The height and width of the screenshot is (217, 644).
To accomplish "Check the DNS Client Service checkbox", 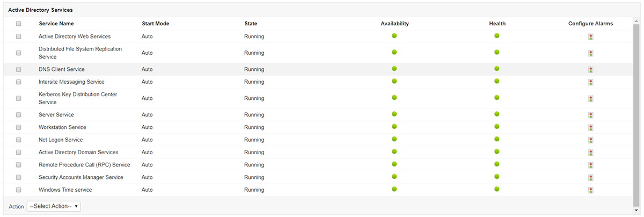I will (19, 70).
